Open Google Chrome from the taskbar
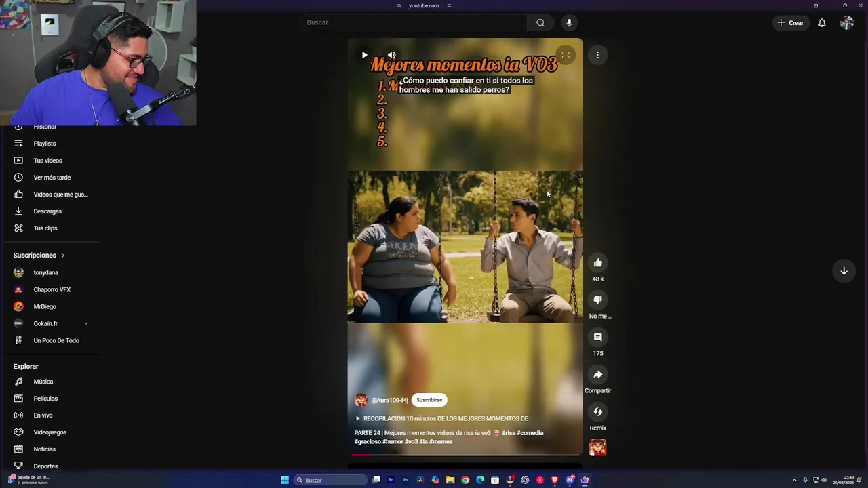868x488 pixels. point(465,480)
